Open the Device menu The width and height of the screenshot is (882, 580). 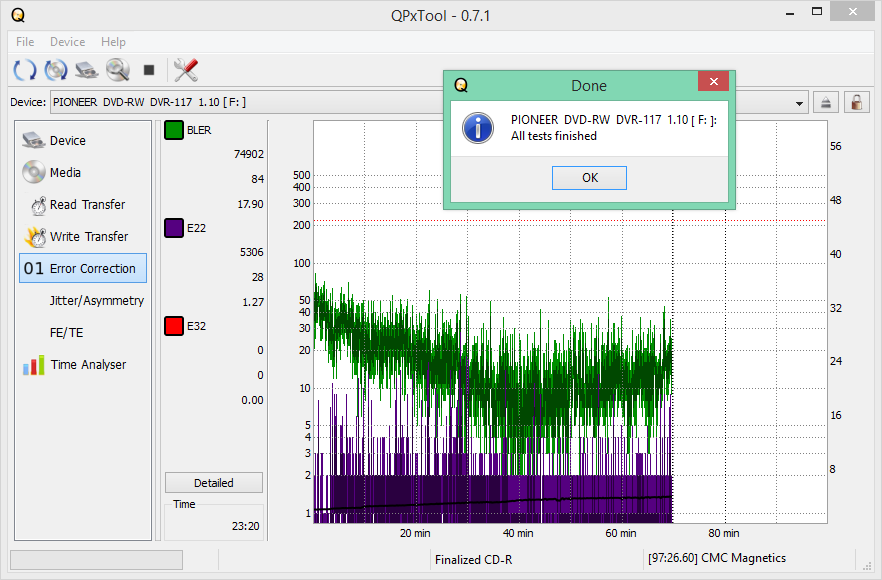[68, 42]
